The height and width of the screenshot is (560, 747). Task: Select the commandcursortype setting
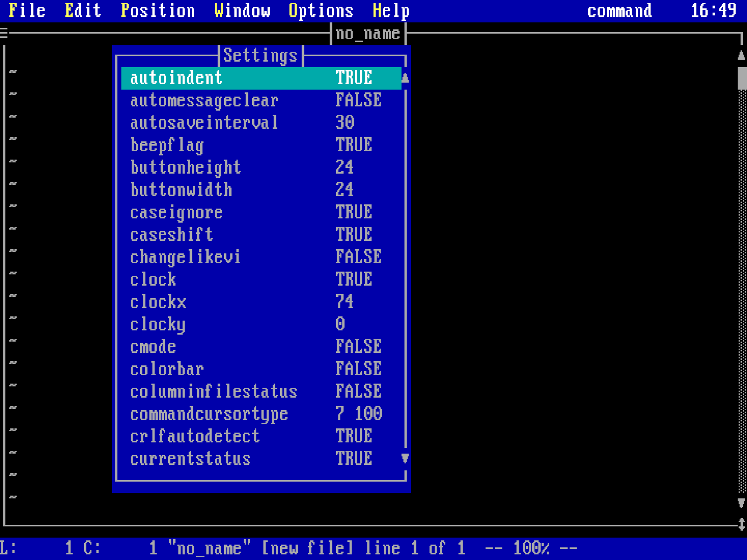pyautogui.click(x=209, y=414)
